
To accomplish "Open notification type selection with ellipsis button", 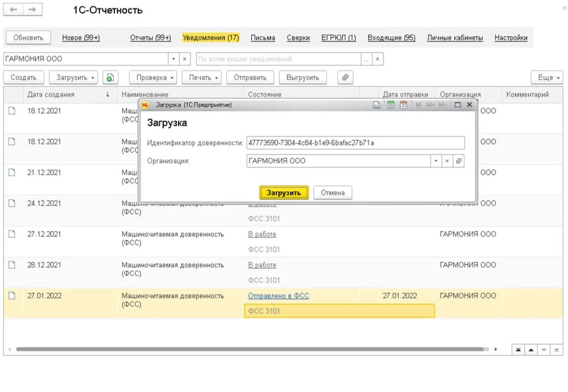I will (366, 59).
